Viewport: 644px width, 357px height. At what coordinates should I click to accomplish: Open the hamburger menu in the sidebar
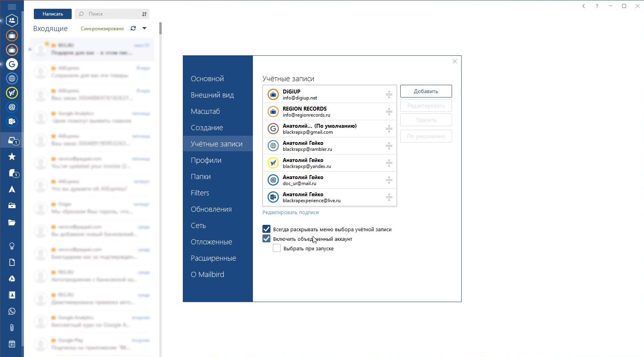pyautogui.click(x=12, y=7)
